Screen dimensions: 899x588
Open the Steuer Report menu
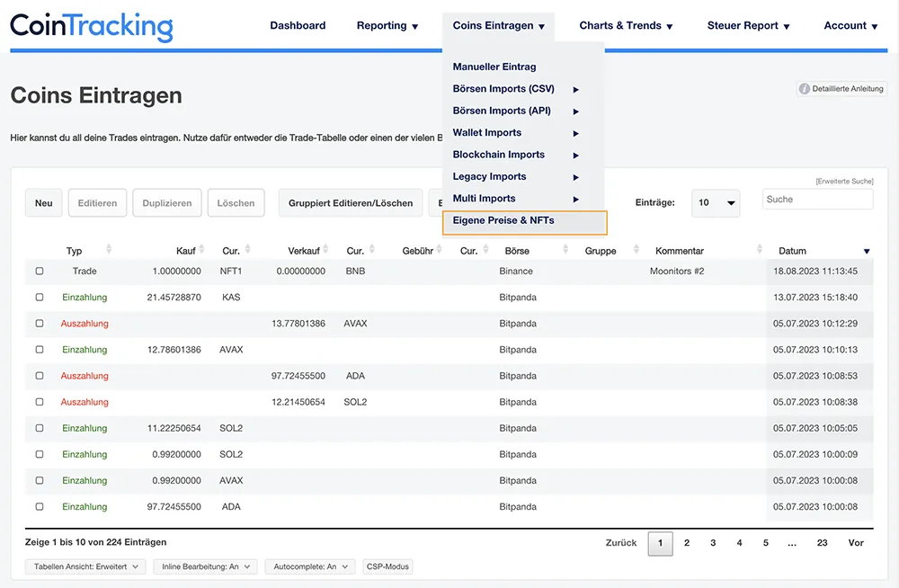pos(748,26)
